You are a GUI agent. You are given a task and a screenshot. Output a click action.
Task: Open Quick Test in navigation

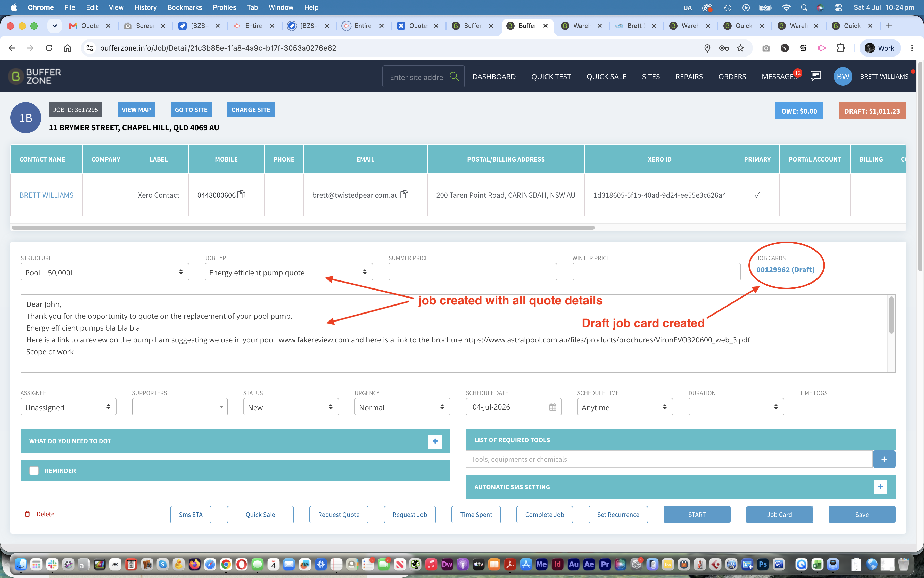(551, 76)
